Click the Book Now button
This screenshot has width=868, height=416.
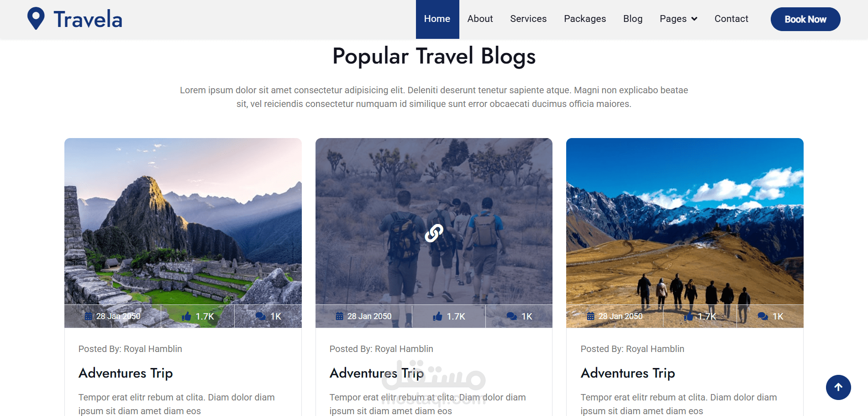[x=805, y=19]
